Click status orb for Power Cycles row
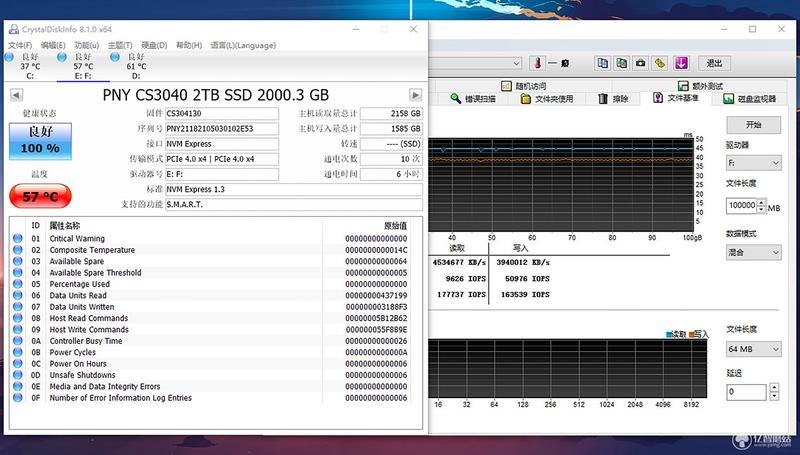800x455 pixels. pyautogui.click(x=18, y=352)
